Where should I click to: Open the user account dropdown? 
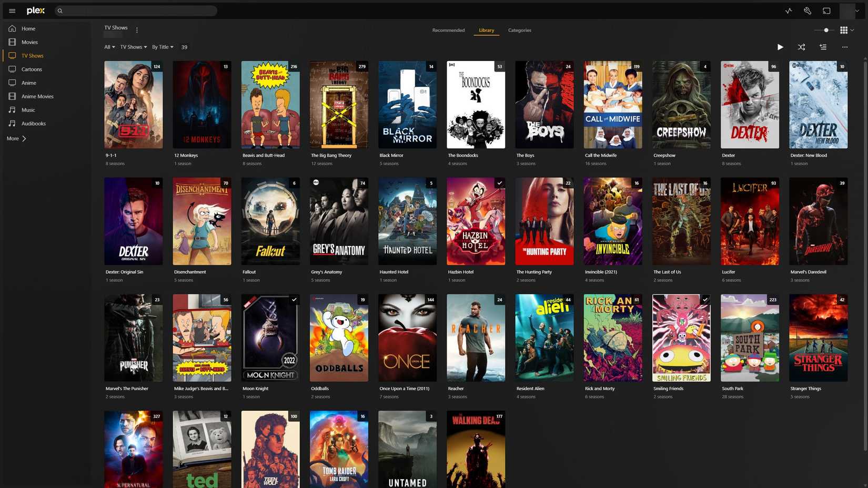point(850,11)
